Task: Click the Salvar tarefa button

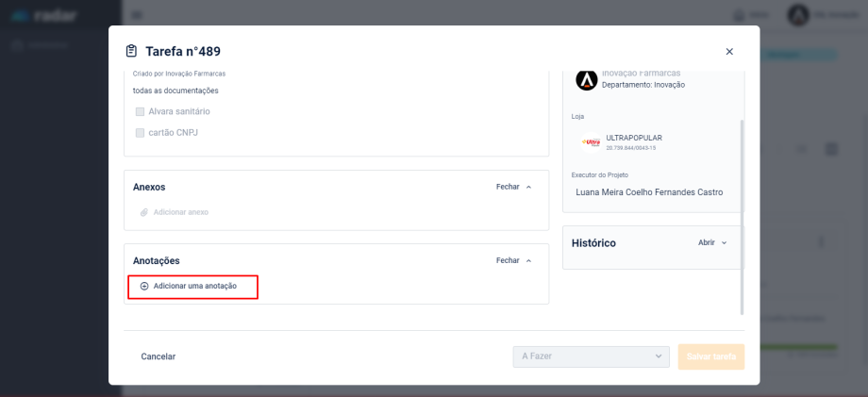Action: pyautogui.click(x=710, y=356)
